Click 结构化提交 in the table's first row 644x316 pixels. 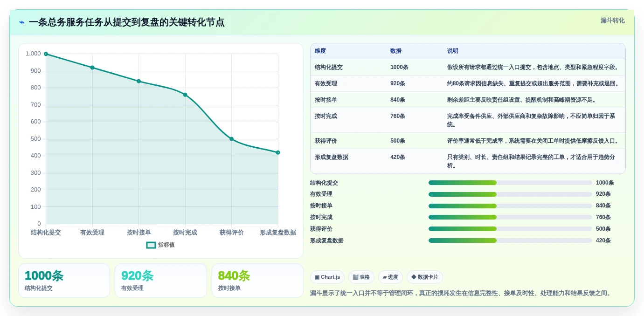[x=329, y=67]
